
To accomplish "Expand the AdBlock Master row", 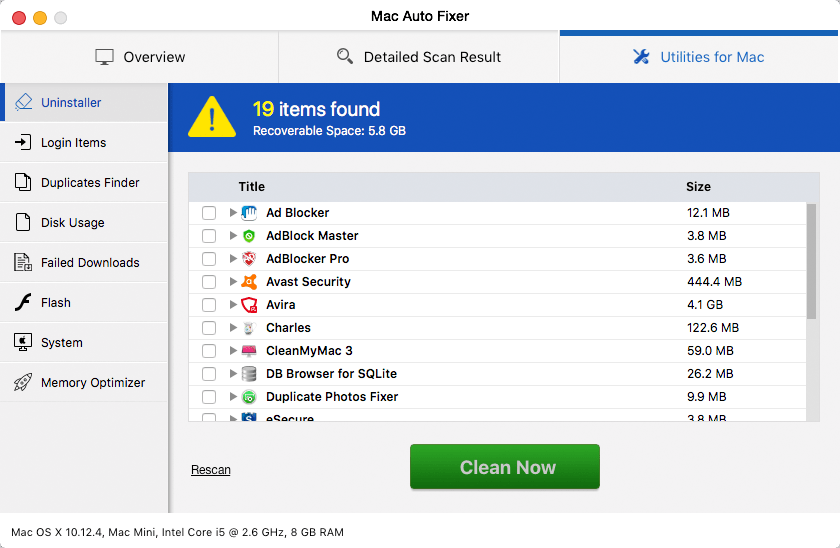I will coord(233,235).
